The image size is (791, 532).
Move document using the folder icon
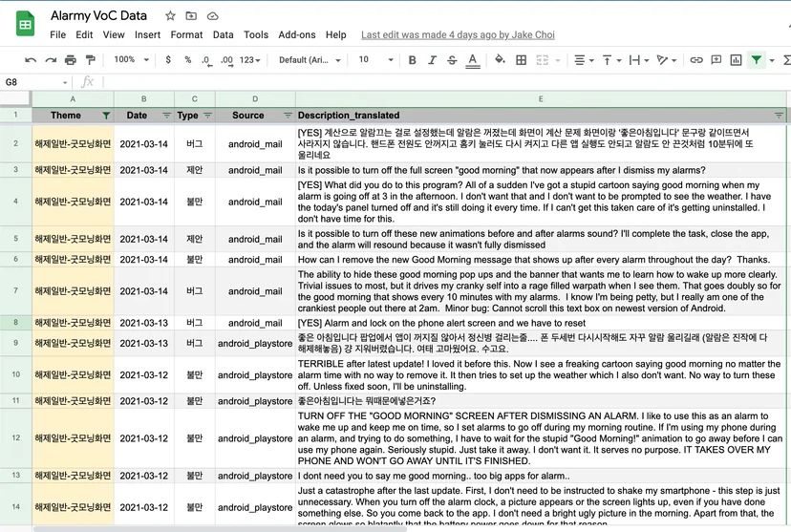(x=191, y=15)
